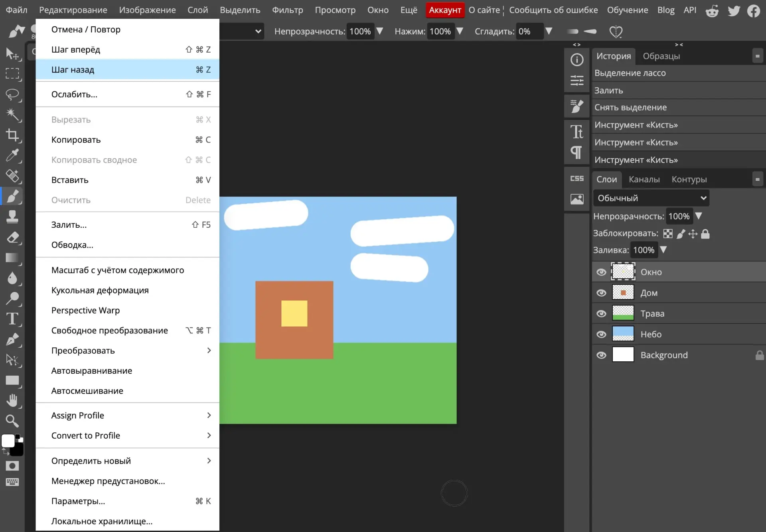Select the Type tool in left toolbar
Screen dimensions: 766x532
(12, 319)
